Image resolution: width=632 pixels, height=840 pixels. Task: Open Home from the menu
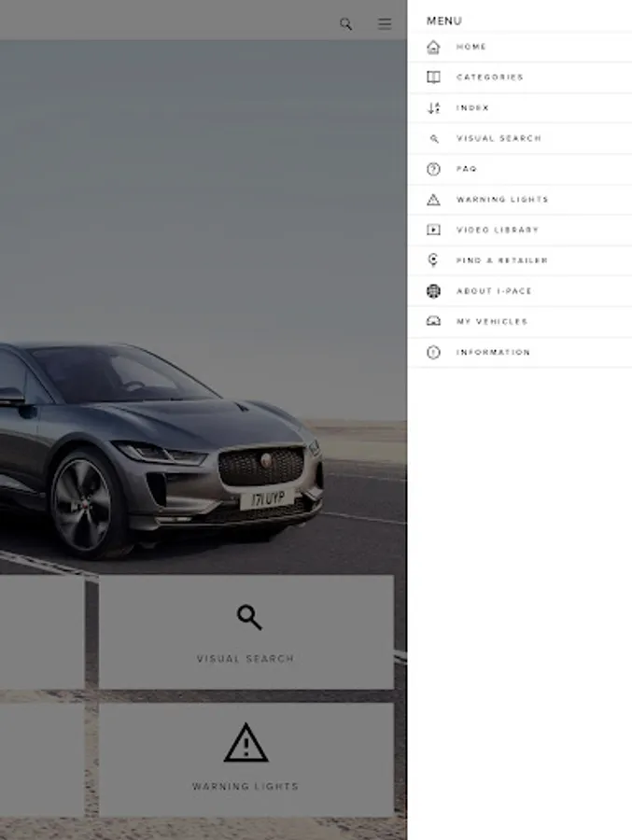[x=520, y=48]
